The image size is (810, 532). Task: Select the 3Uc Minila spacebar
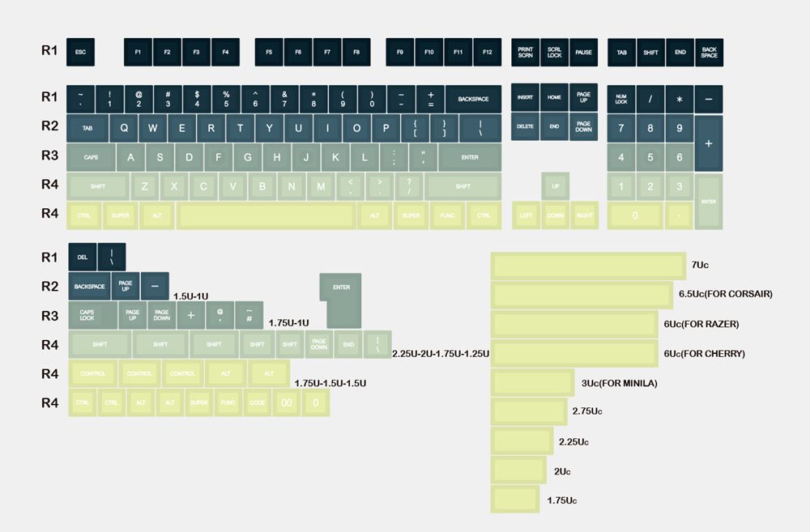click(533, 383)
